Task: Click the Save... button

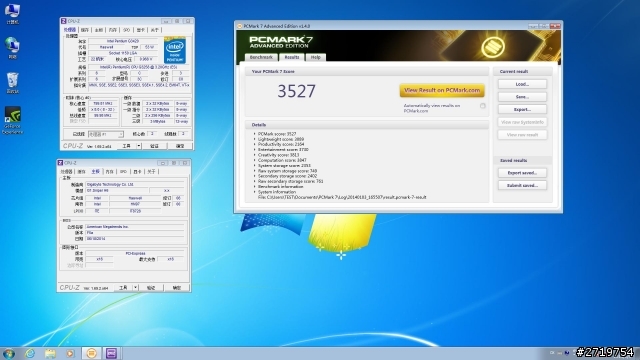Action: coord(522,97)
